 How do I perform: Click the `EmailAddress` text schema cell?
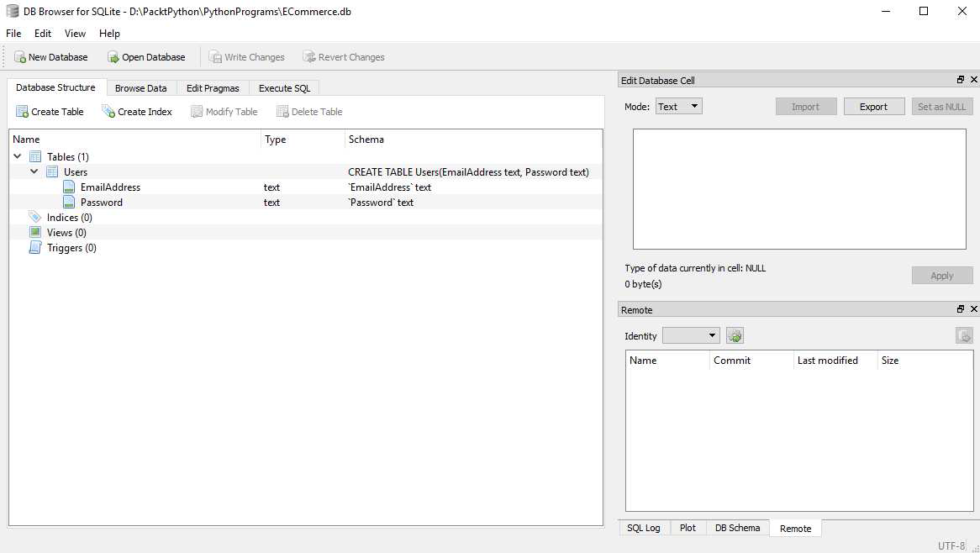point(389,187)
